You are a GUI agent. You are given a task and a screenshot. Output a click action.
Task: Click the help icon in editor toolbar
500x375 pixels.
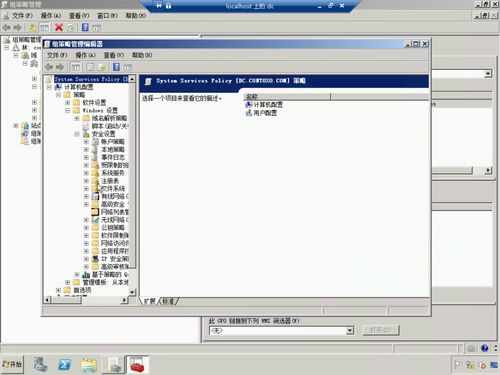click(x=116, y=67)
